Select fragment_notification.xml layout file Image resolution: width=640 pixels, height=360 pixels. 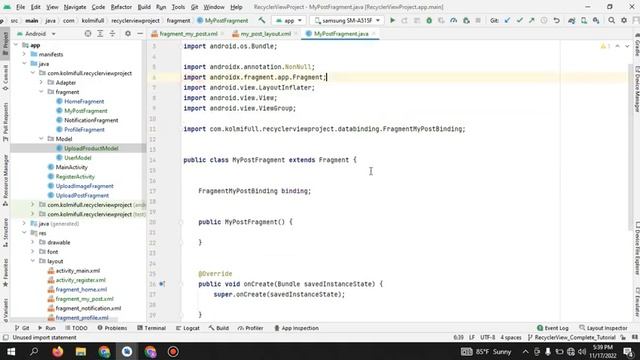[x=88, y=308]
